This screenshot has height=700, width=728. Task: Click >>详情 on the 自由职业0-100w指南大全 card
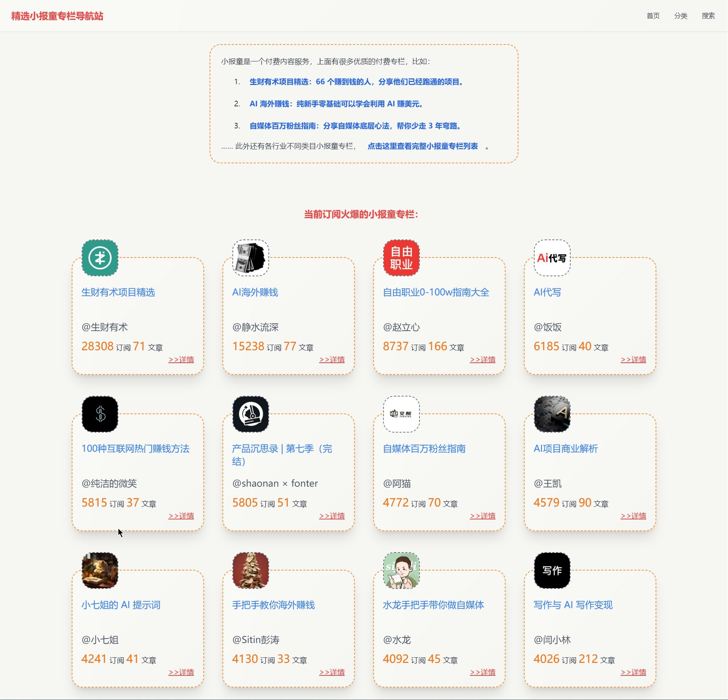482,359
